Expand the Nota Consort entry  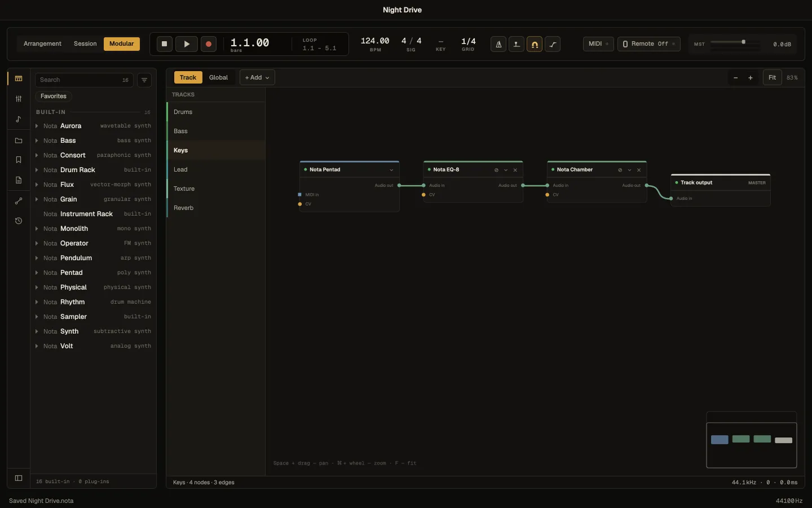tap(37, 155)
